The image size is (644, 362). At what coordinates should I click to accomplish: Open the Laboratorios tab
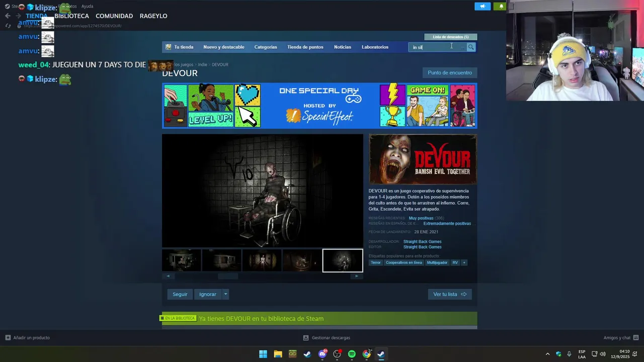[x=375, y=47]
